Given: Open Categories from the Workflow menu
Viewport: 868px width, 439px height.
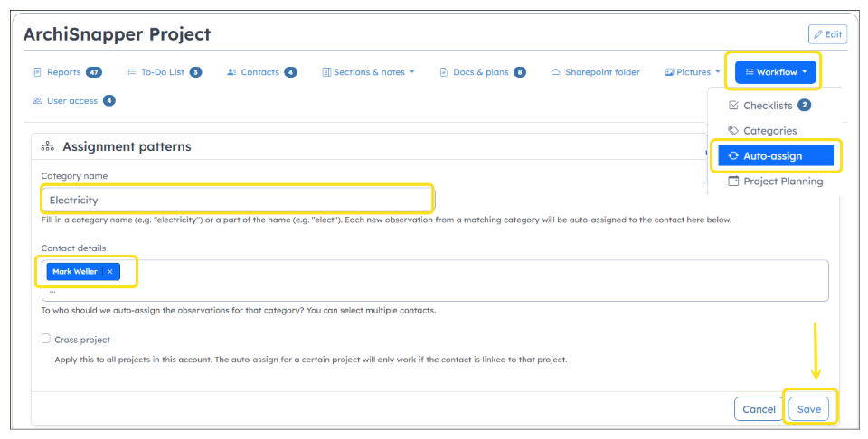Looking at the screenshot, I should [x=763, y=130].
